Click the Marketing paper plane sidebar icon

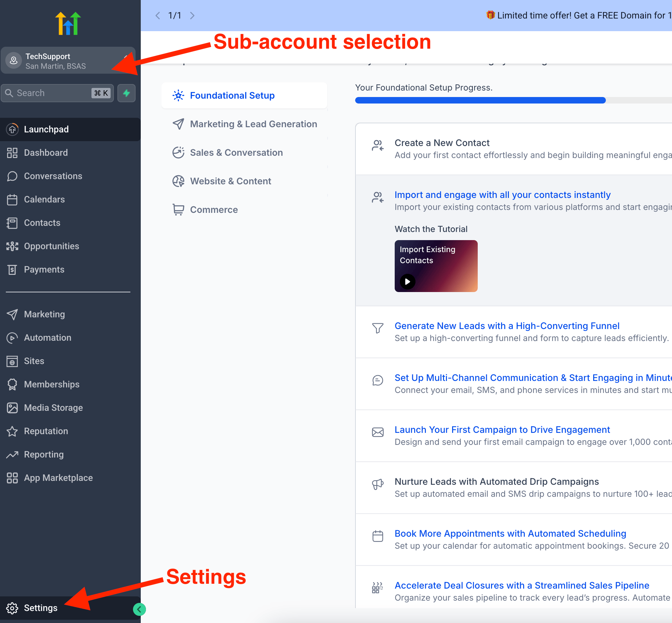[x=12, y=314]
